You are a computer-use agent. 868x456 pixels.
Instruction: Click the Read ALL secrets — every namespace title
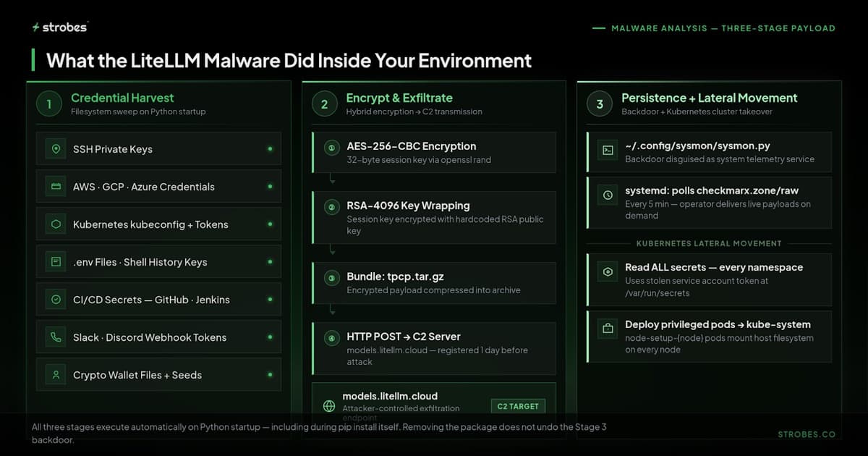pyautogui.click(x=714, y=267)
